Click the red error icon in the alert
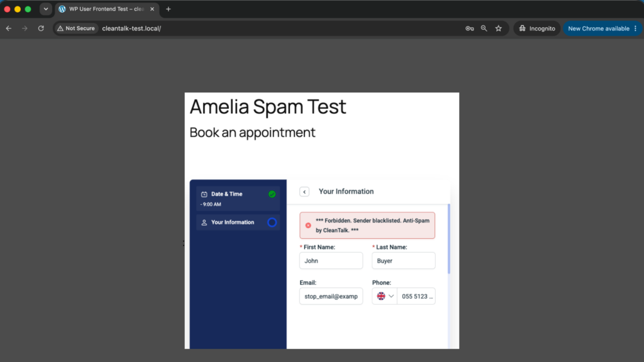This screenshot has height=362, width=644. [x=308, y=226]
